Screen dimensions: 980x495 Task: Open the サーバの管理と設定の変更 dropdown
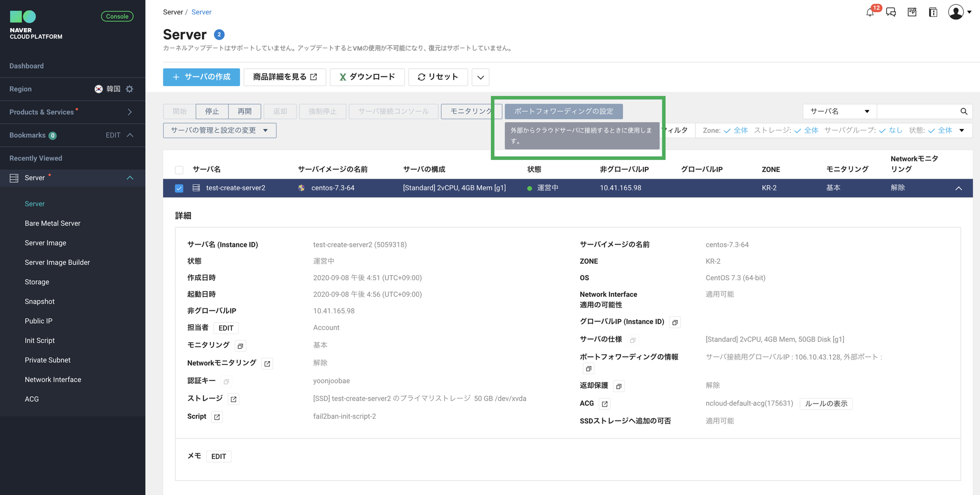[219, 130]
